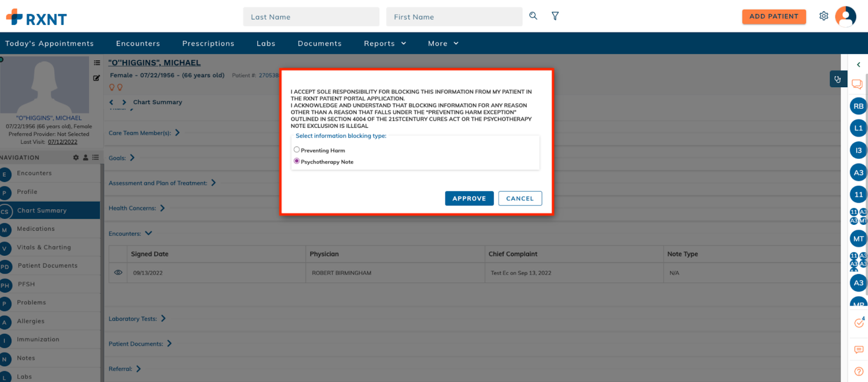Viewport: 868px width, 382px height.
Task: Click the help question mark icon
Action: pyautogui.click(x=859, y=371)
